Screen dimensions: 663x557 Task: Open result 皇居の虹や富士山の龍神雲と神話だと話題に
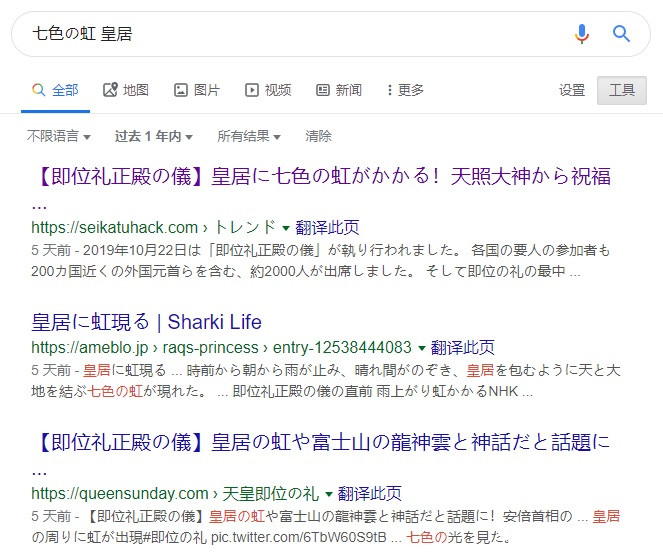321,442
